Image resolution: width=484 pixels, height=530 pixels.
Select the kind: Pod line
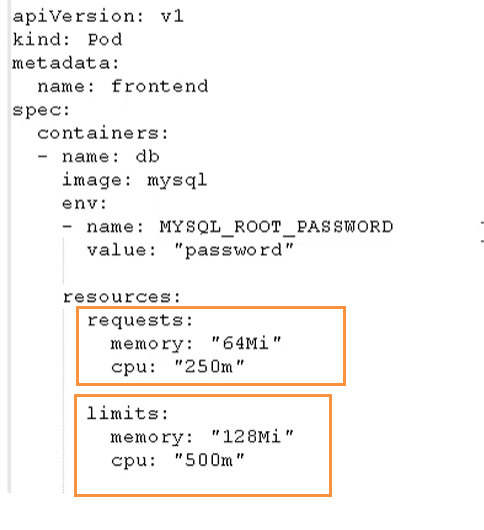click(x=67, y=40)
